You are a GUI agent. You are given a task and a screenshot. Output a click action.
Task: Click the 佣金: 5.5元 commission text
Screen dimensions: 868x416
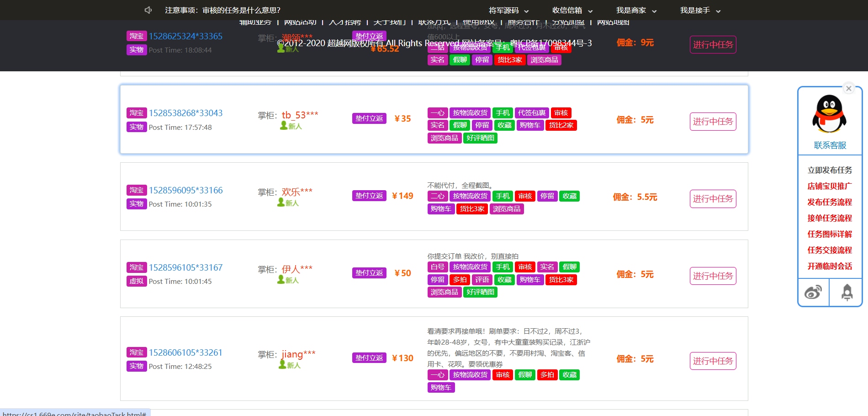click(x=635, y=197)
